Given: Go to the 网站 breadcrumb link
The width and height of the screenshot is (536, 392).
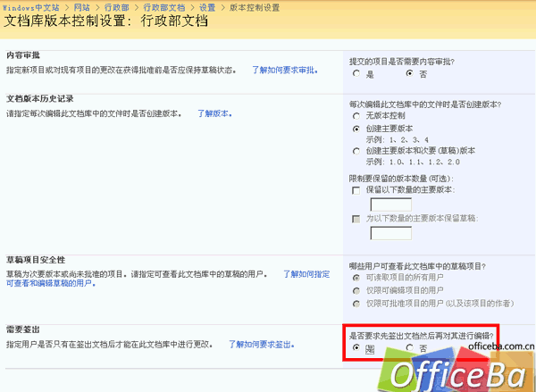Looking at the screenshot, I should (x=82, y=7).
